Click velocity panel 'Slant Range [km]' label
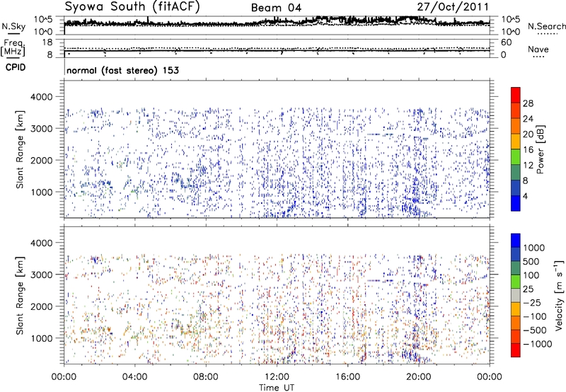566x392 pixels. 20,296
